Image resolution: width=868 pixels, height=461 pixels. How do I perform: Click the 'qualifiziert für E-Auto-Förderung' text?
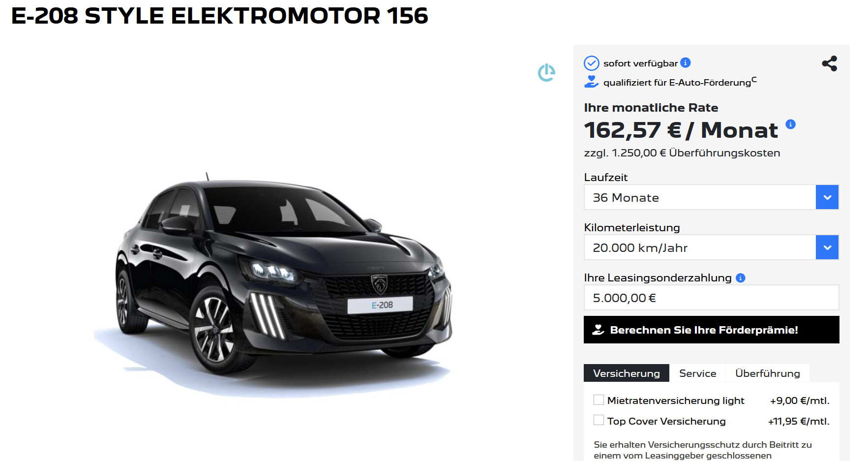tap(677, 83)
